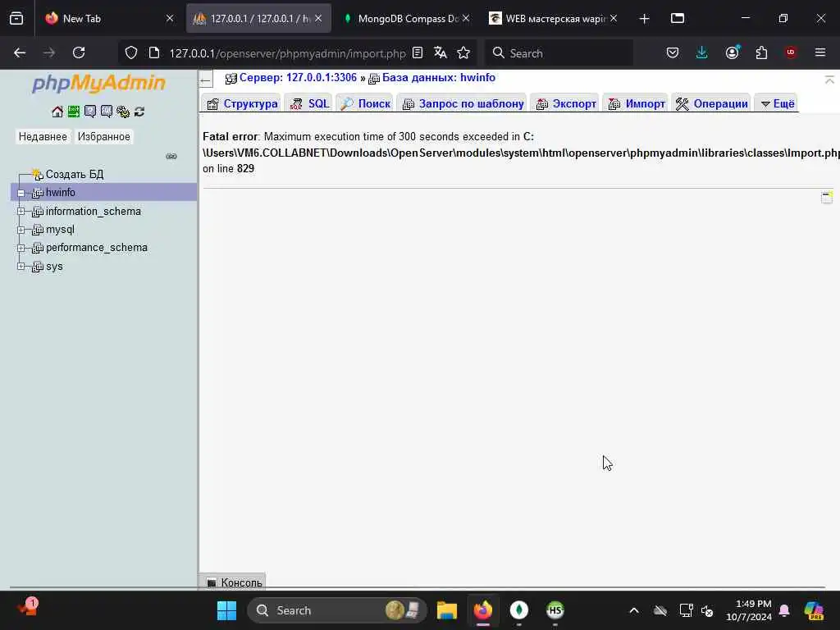This screenshot has height=630, width=840.
Task: Open HS application icon in taskbar
Action: click(x=555, y=610)
